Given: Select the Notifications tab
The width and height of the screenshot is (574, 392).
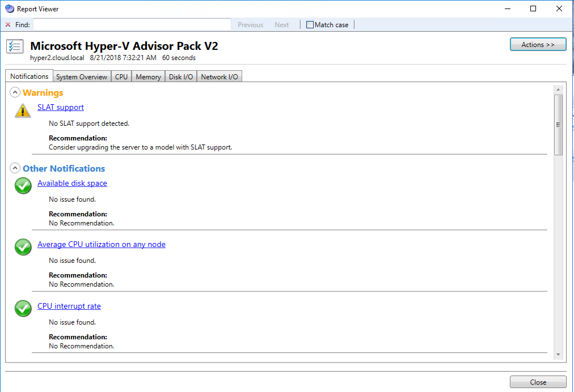Looking at the screenshot, I should click(x=29, y=76).
